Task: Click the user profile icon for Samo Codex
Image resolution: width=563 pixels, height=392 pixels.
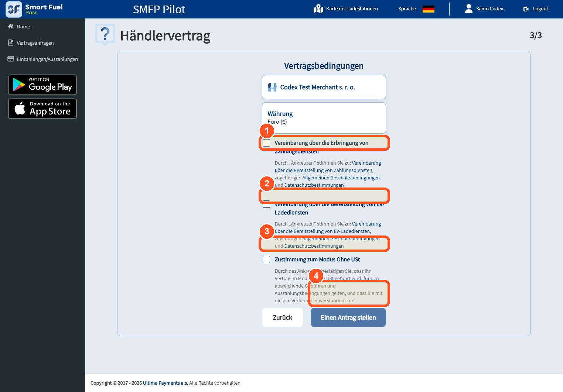Action: point(468,8)
